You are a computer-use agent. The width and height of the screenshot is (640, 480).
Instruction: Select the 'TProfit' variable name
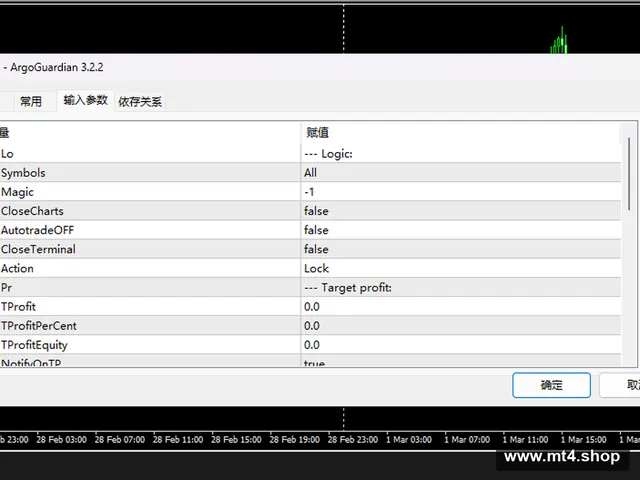(x=18, y=307)
